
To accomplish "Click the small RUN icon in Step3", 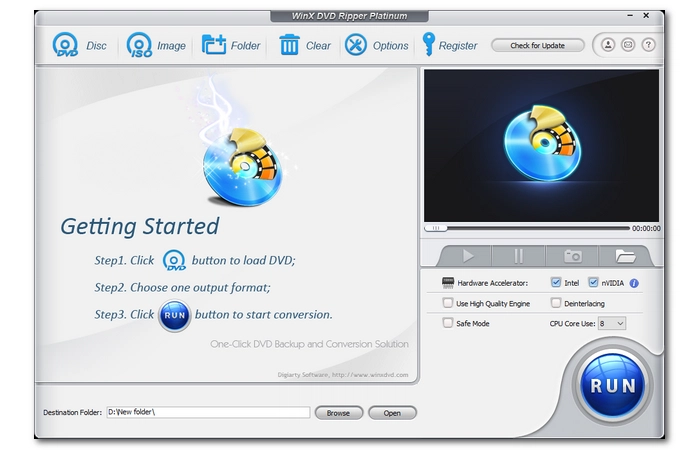I will click(175, 315).
